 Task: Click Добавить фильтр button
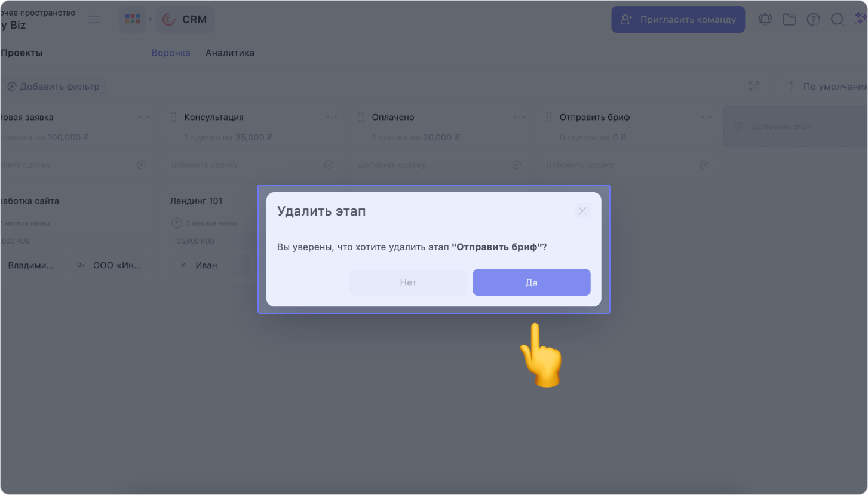[53, 87]
